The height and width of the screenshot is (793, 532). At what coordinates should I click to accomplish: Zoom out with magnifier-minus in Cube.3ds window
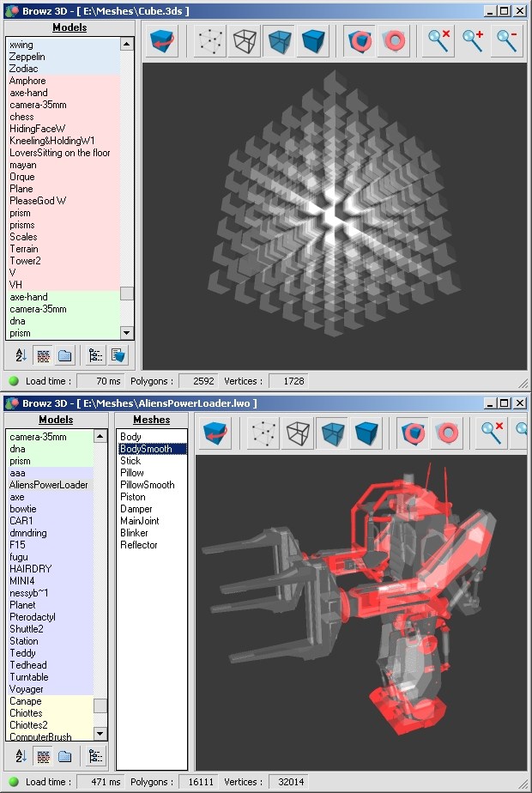click(507, 40)
